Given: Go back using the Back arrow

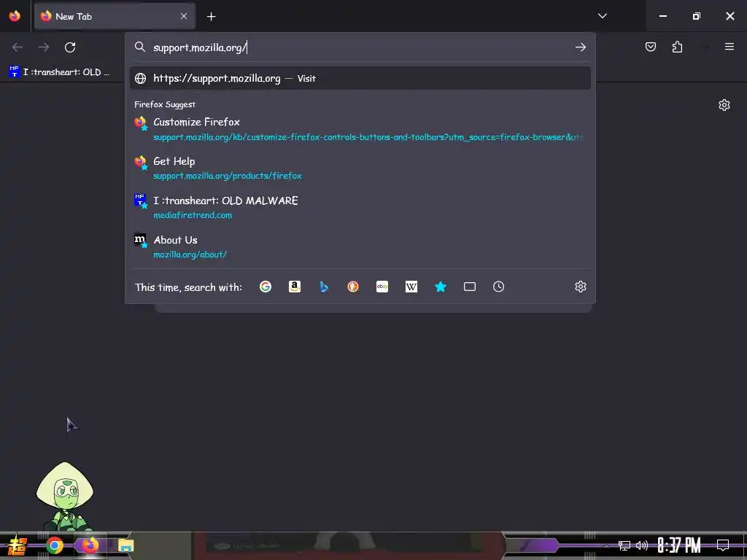Looking at the screenshot, I should point(18,47).
